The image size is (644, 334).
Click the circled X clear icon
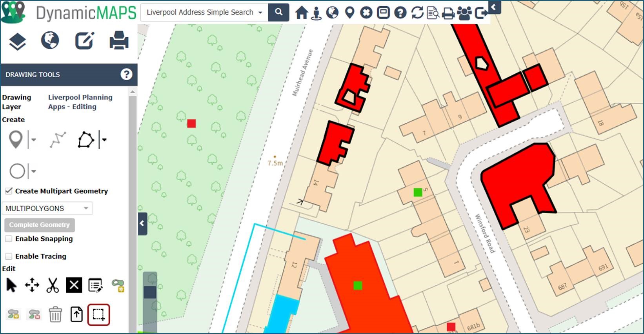coord(366,13)
